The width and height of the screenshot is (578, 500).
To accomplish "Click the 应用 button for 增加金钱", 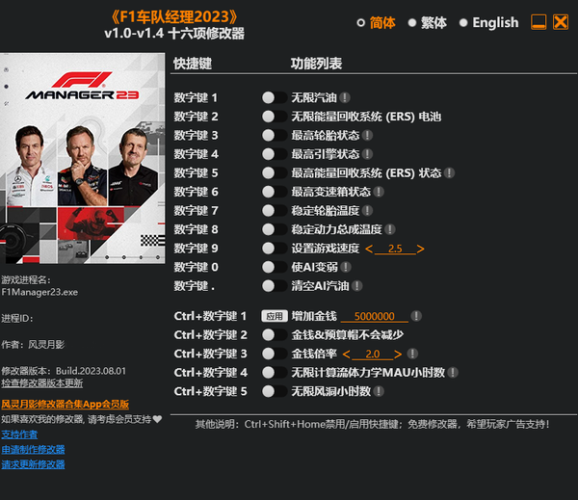I will tap(274, 316).
